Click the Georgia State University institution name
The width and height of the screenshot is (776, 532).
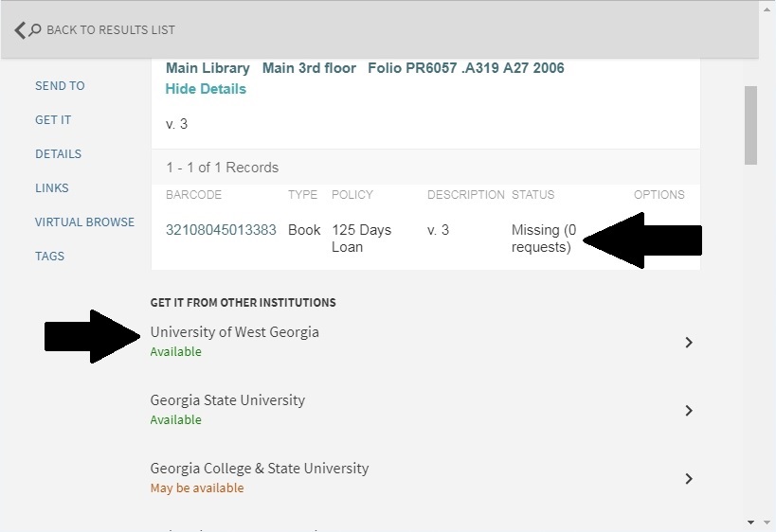point(227,400)
